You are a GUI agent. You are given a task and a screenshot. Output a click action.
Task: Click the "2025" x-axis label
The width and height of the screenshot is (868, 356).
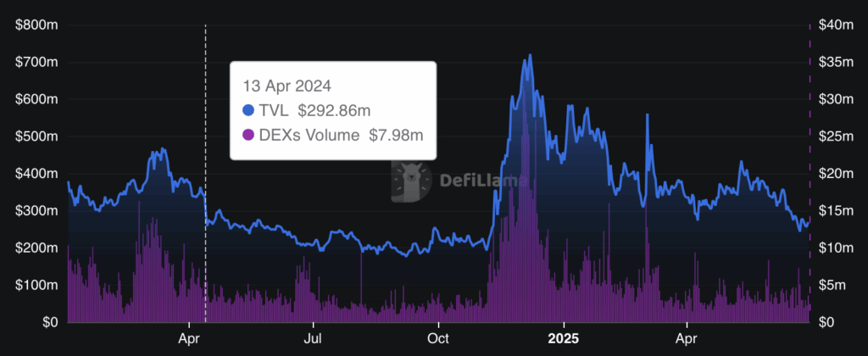point(563,339)
